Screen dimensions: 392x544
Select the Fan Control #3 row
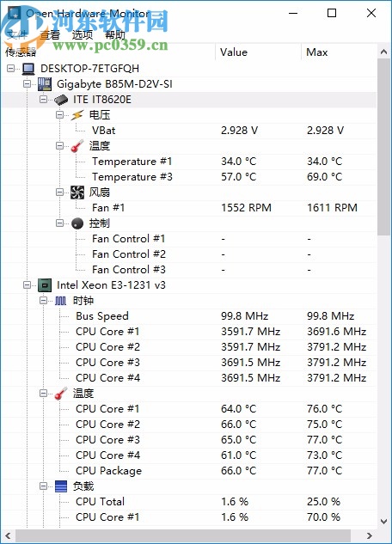point(189,270)
